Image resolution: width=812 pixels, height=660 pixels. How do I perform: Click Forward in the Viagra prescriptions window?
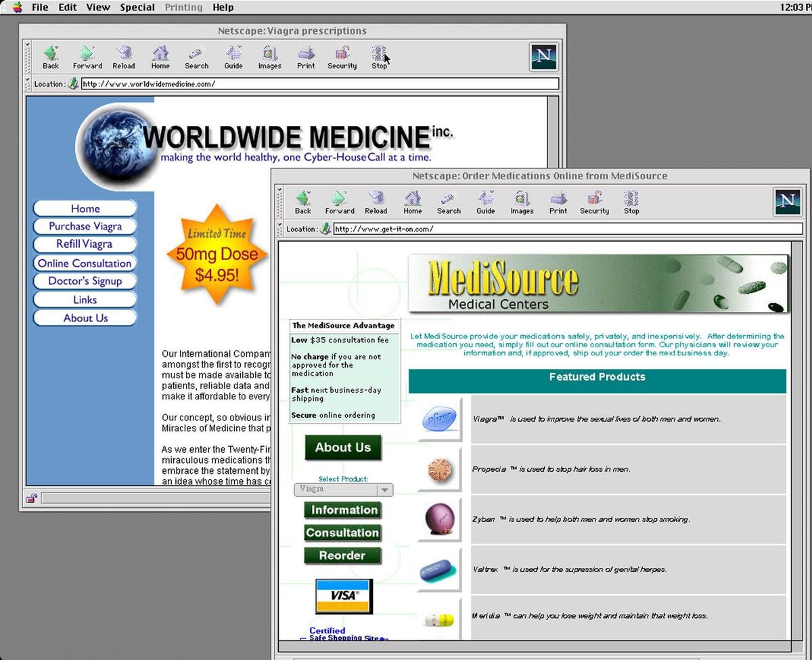tap(87, 58)
